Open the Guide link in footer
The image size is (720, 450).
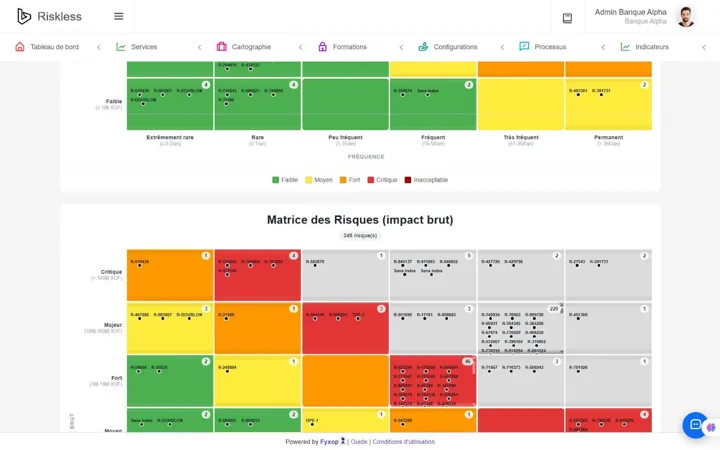[359, 442]
